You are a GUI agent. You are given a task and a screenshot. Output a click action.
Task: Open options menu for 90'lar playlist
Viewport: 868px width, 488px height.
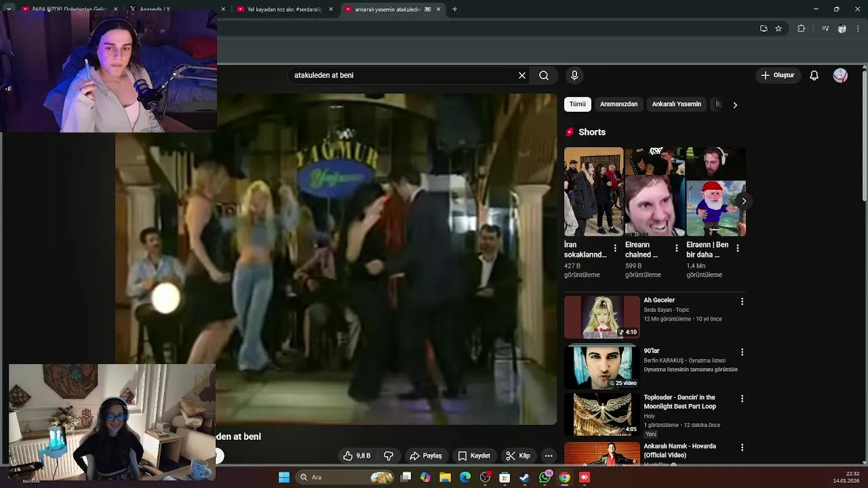click(x=742, y=352)
